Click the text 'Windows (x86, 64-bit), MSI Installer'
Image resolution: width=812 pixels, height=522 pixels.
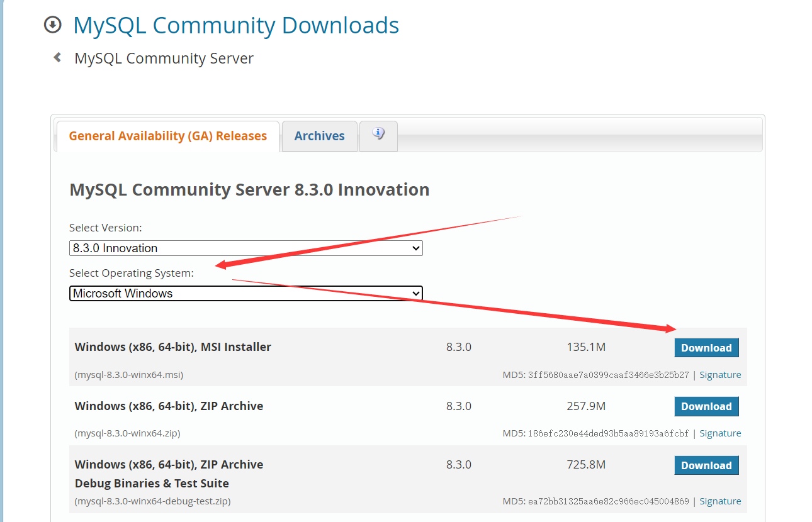pos(173,347)
